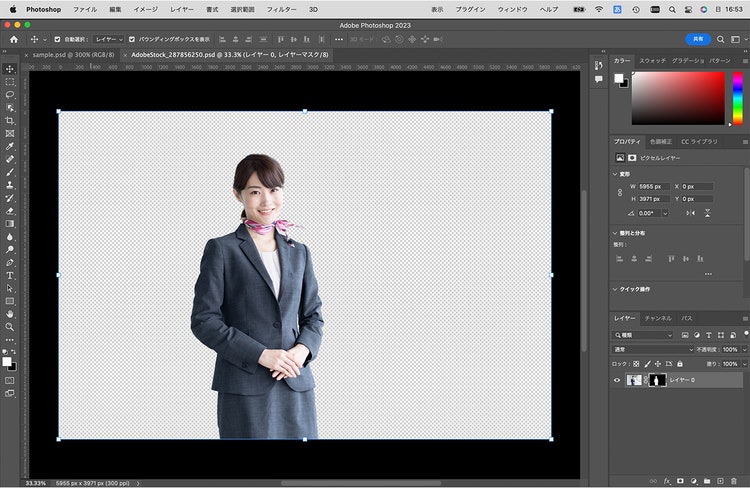Toggle the layer filter on/off switch

click(746, 334)
